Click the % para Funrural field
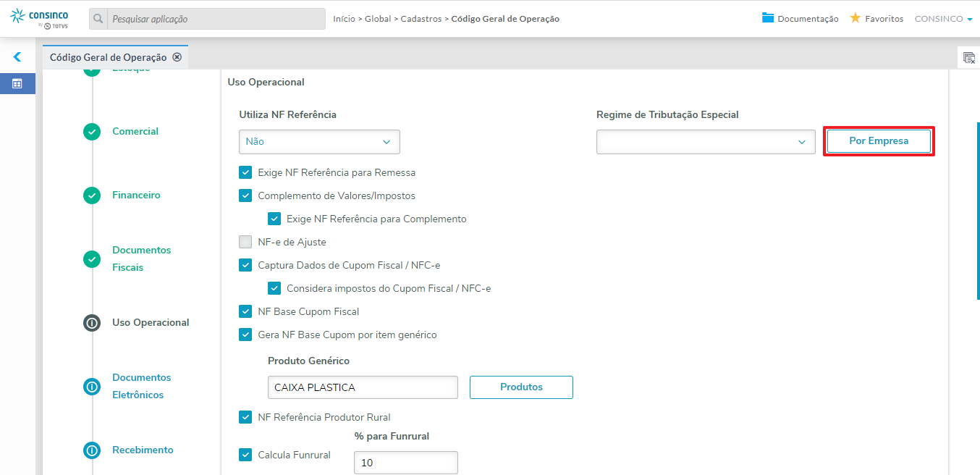The width and height of the screenshot is (980, 475). coord(405,463)
